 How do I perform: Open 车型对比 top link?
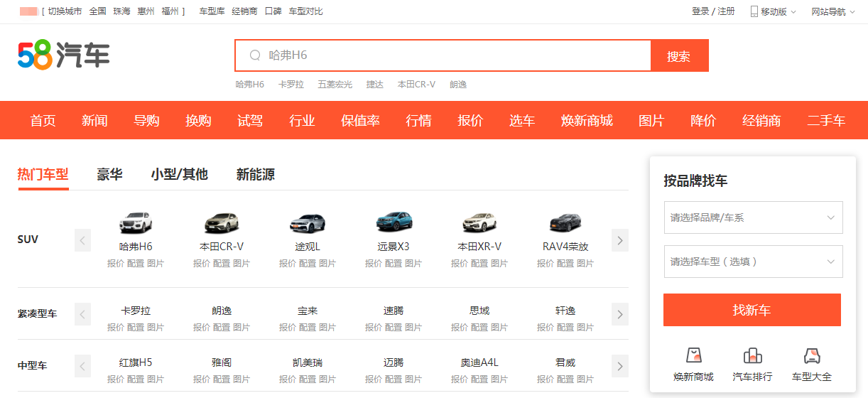305,11
